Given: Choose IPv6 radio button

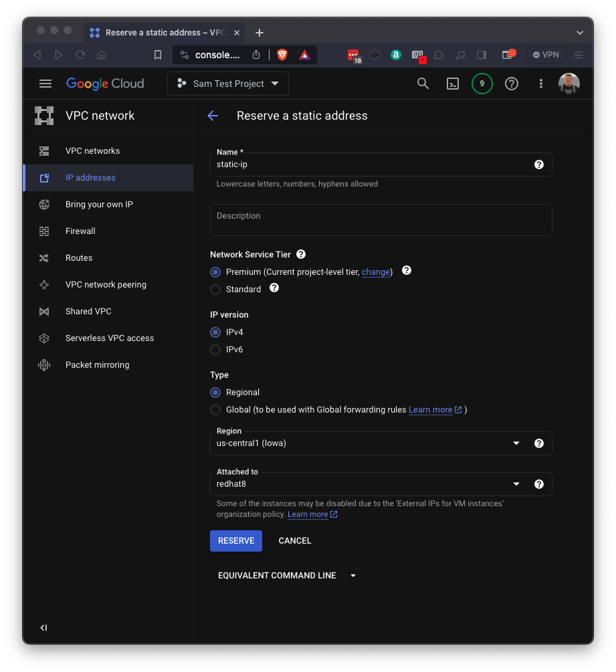Looking at the screenshot, I should [215, 350].
